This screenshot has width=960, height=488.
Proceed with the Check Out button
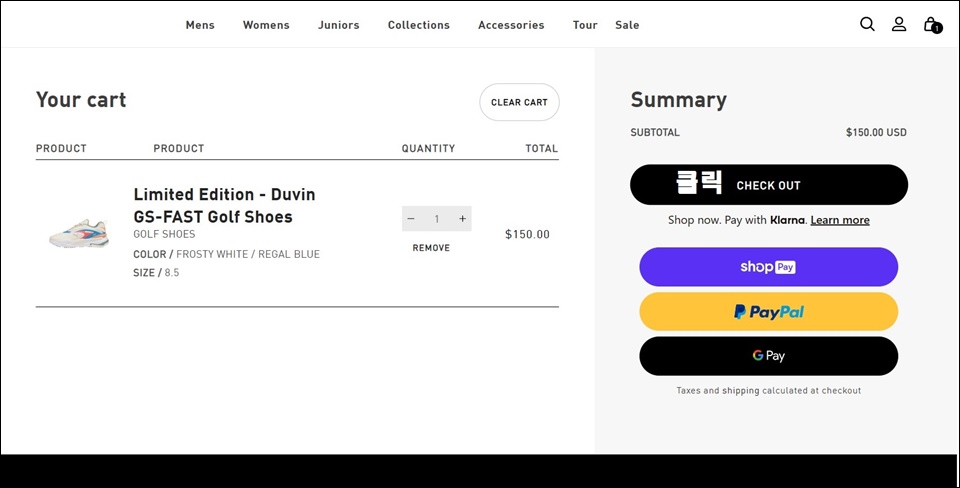tap(769, 185)
